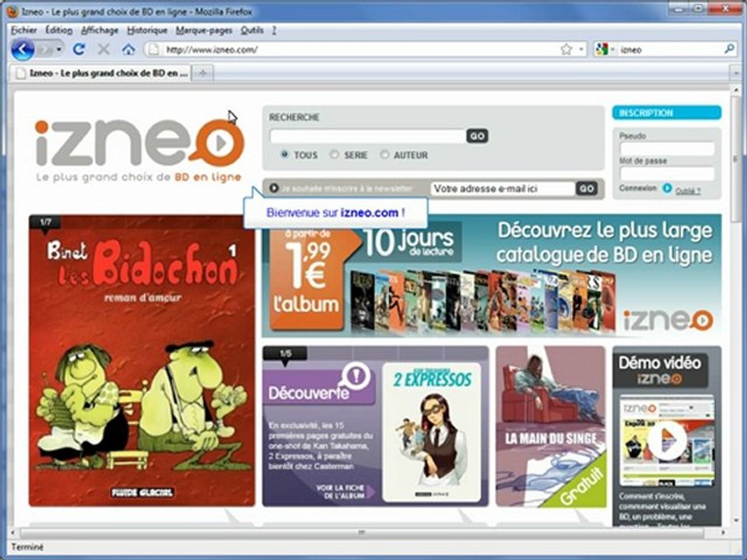The height and width of the screenshot is (560, 747).
Task: Select the TOUS radio option
Action: [x=285, y=154]
